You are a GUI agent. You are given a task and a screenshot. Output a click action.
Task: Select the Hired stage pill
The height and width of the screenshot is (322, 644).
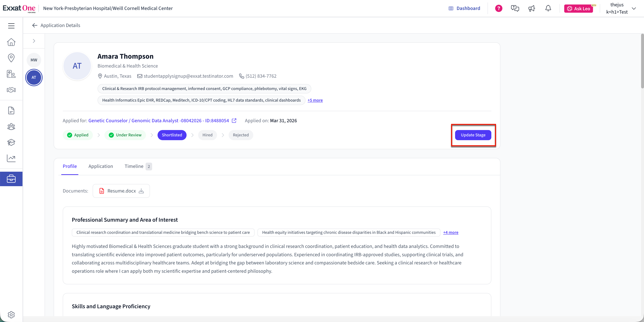pos(207,135)
